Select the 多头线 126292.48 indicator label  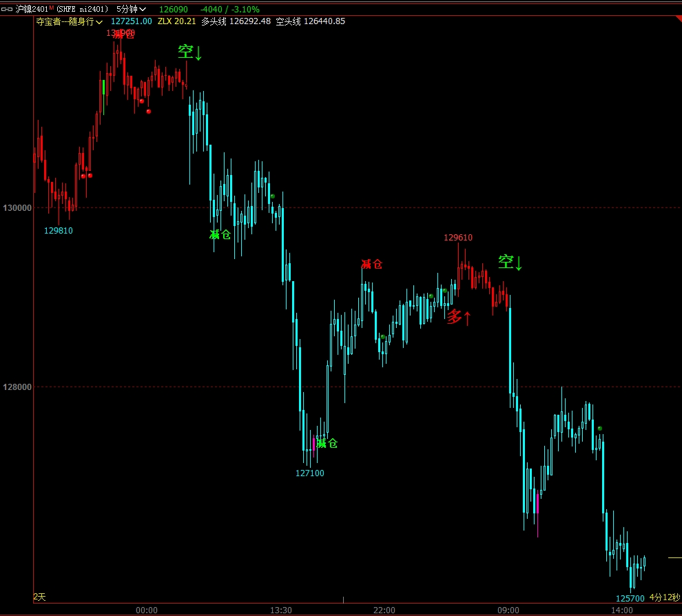point(235,21)
